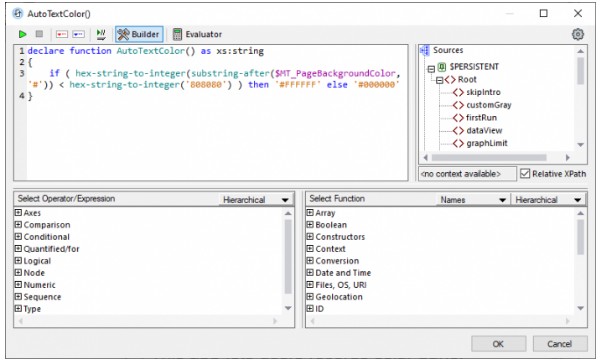The image size is (600, 361).
Task: Maximize the AutoTextColor() window
Action: [543, 13]
